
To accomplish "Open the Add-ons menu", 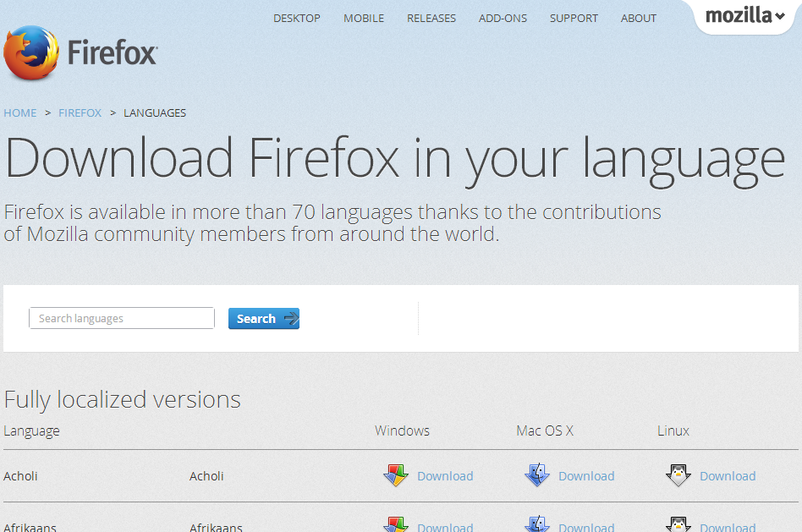I will click(x=503, y=19).
